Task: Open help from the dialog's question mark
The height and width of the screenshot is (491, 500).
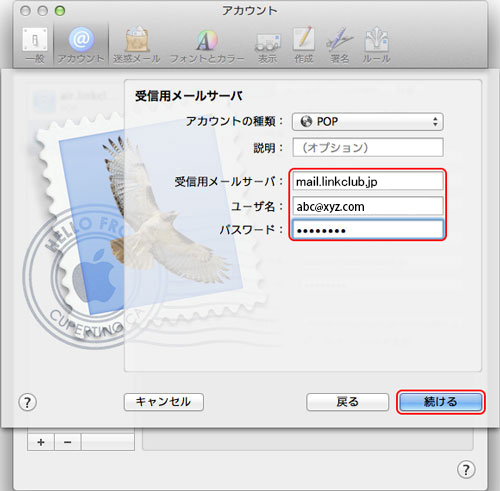Action: 27,402
